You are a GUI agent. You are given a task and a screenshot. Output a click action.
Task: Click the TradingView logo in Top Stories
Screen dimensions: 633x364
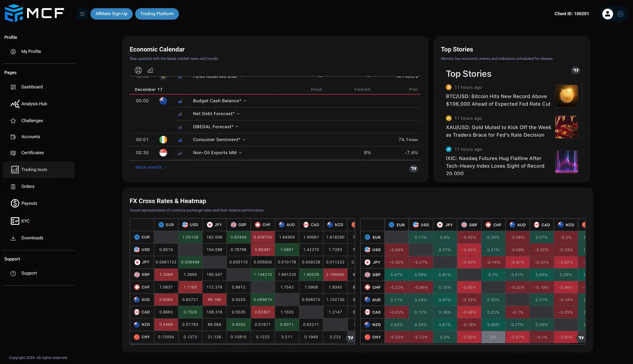575,70
